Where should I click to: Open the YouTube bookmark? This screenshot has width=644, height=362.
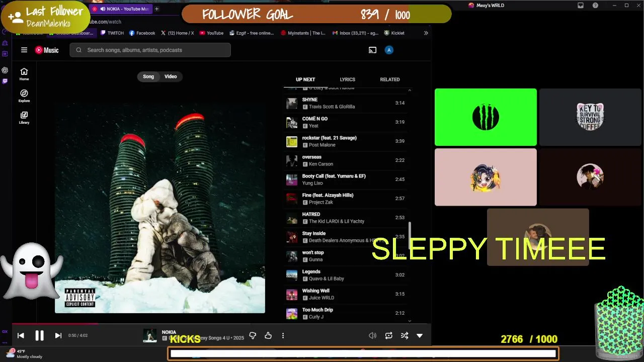pyautogui.click(x=211, y=33)
